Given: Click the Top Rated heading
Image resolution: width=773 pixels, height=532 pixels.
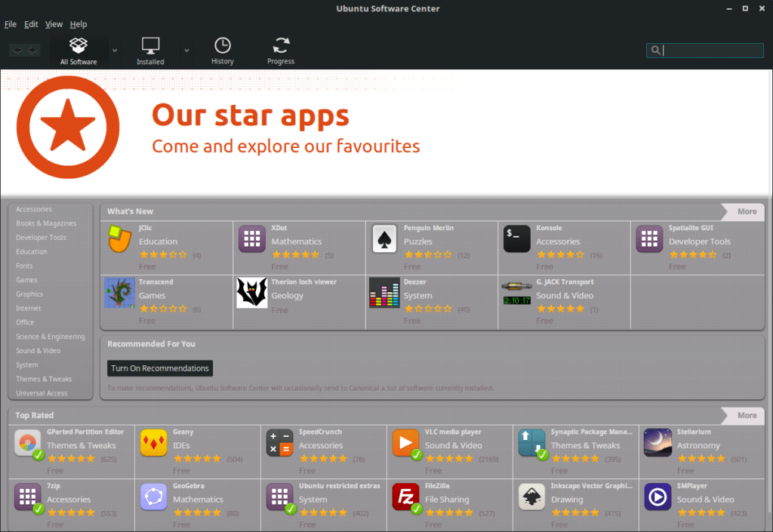Looking at the screenshot, I should coord(35,415).
